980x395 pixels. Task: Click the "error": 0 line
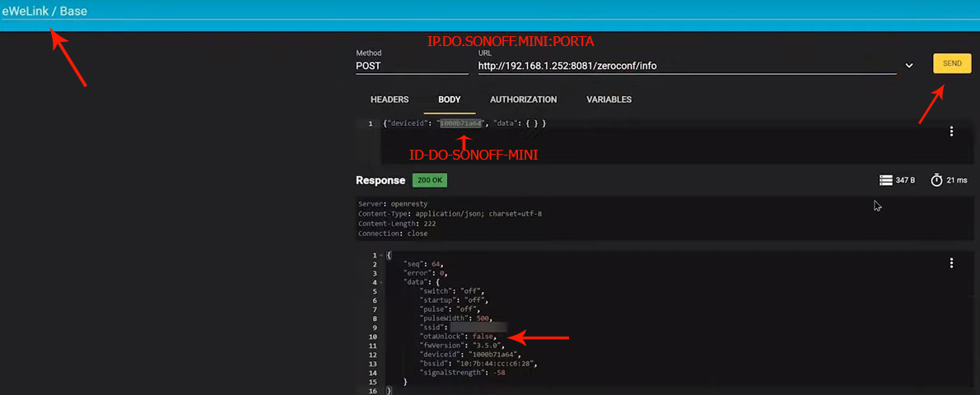(x=426, y=273)
